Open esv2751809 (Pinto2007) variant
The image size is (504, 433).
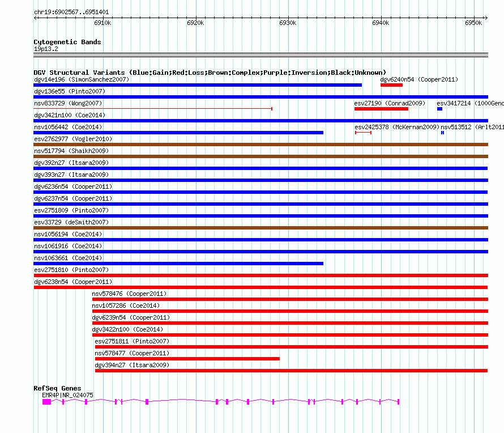coord(71,210)
